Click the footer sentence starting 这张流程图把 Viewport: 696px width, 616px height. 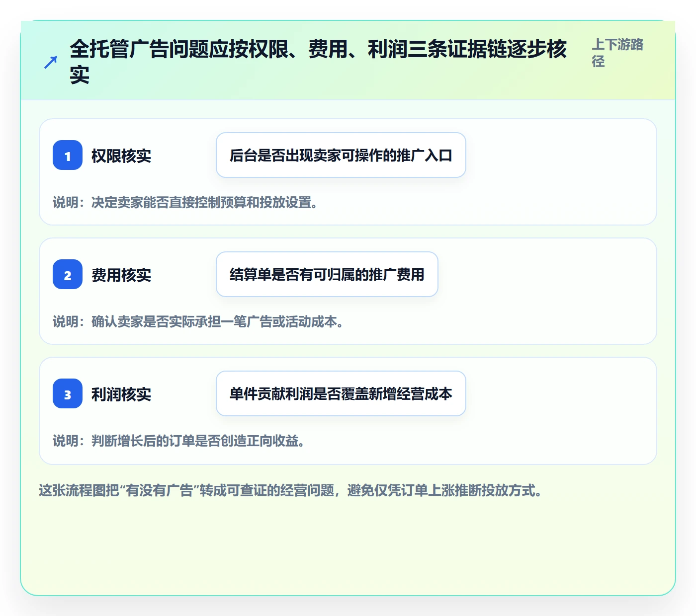[291, 490]
